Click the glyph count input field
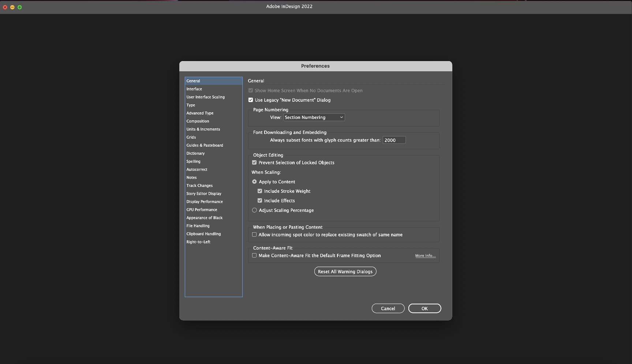 tap(394, 140)
